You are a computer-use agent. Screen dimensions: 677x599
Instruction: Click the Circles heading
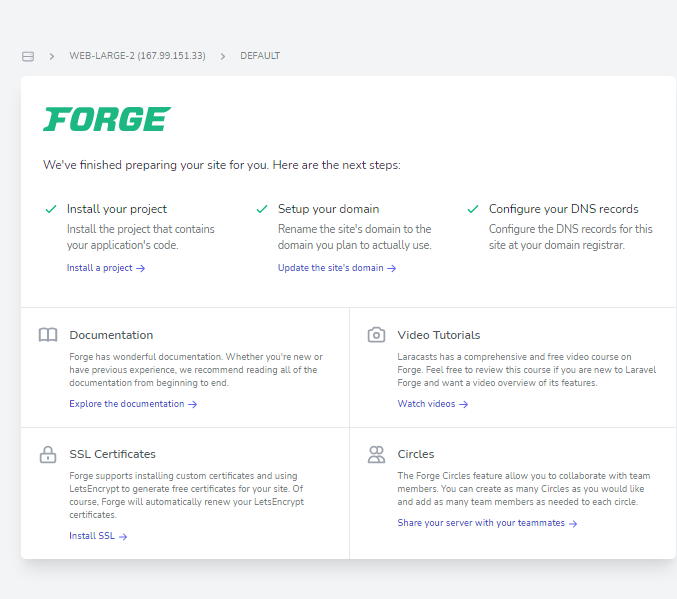(416, 454)
